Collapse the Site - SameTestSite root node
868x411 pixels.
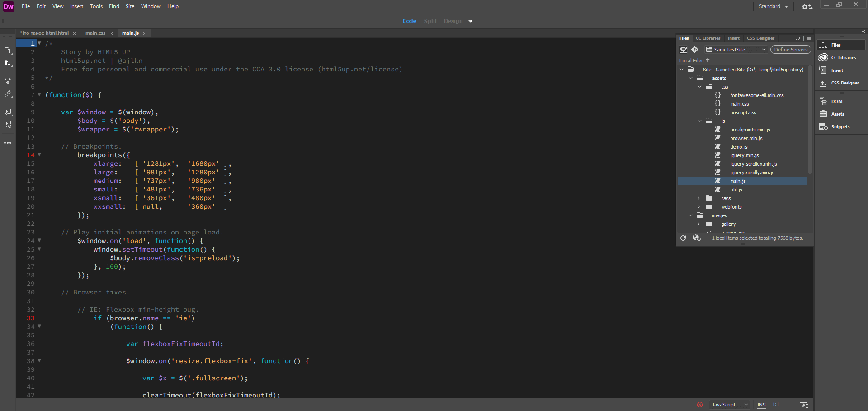[682, 70]
